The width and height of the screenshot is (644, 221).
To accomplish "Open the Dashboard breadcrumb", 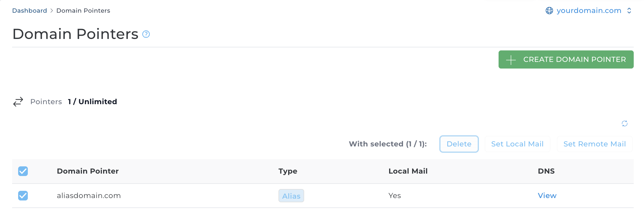I will coord(29,10).
